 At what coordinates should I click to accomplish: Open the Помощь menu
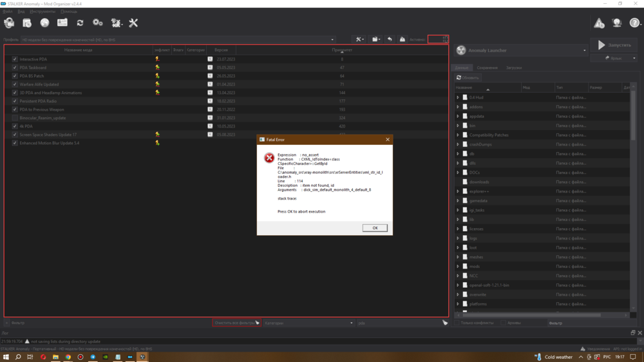coord(69,12)
